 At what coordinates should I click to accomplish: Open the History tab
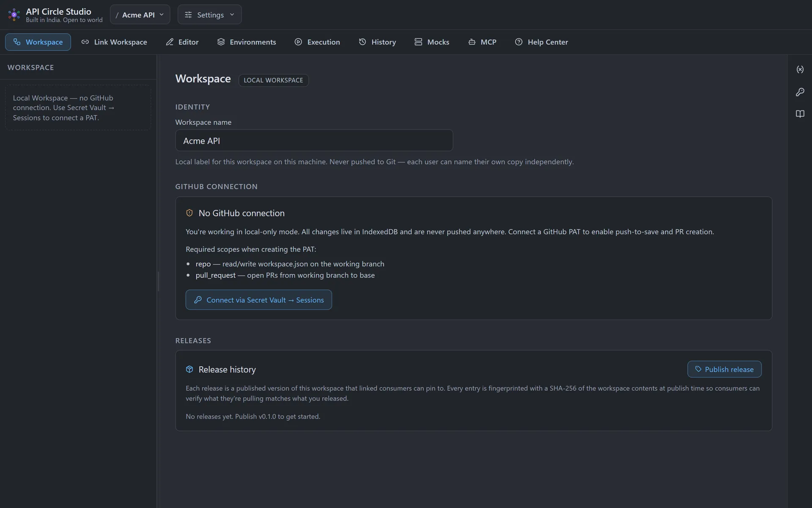377,42
